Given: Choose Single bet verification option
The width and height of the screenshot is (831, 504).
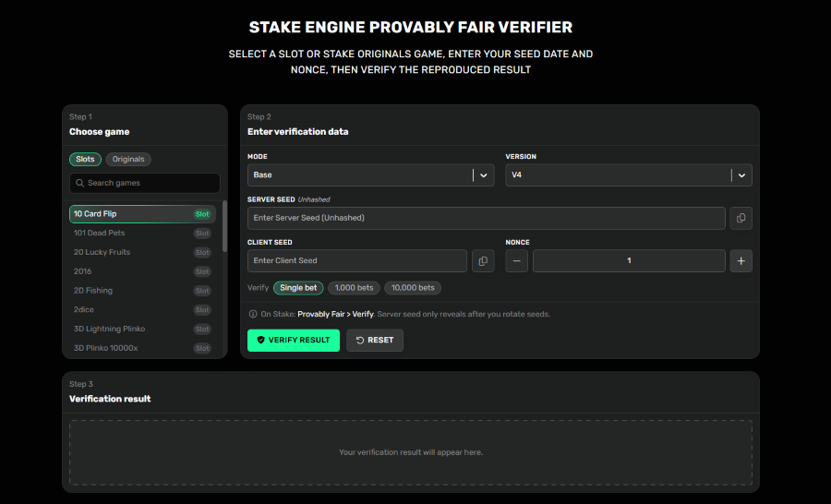Looking at the screenshot, I should [x=298, y=288].
